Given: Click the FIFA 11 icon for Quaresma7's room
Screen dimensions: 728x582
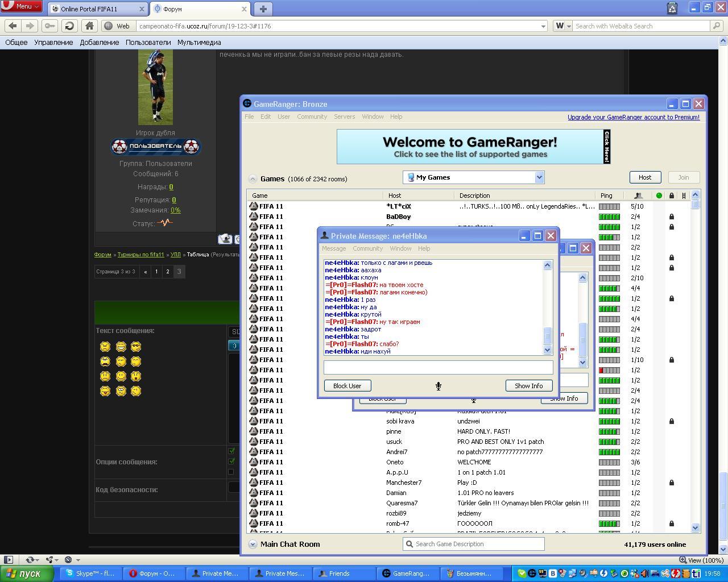Looking at the screenshot, I should (x=254, y=503).
